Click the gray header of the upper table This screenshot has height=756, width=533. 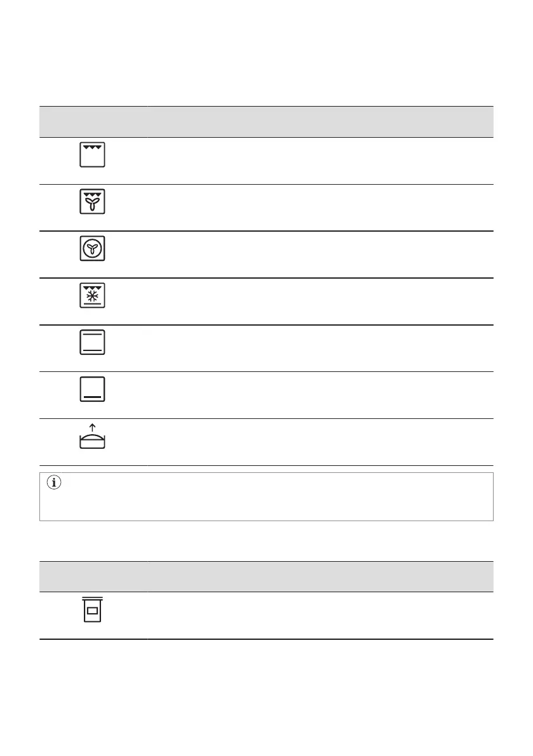(x=266, y=121)
